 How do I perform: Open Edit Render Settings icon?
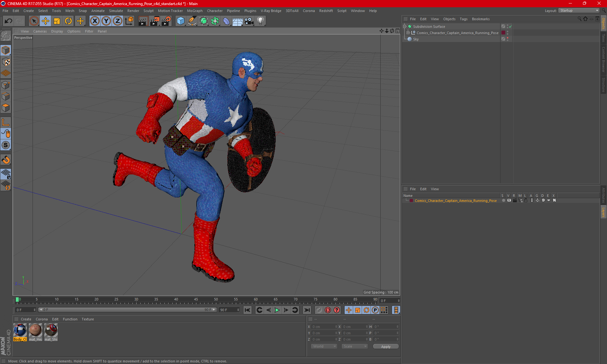coord(166,21)
